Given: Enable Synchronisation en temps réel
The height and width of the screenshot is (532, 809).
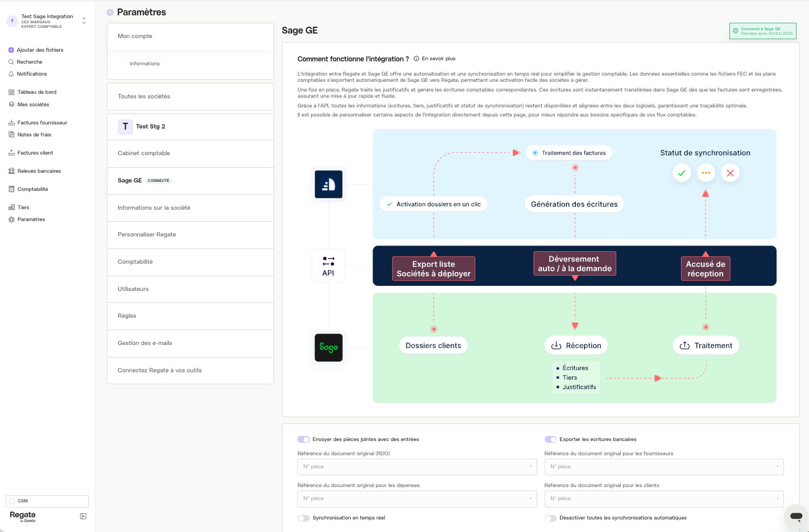Looking at the screenshot, I should pyautogui.click(x=304, y=518).
